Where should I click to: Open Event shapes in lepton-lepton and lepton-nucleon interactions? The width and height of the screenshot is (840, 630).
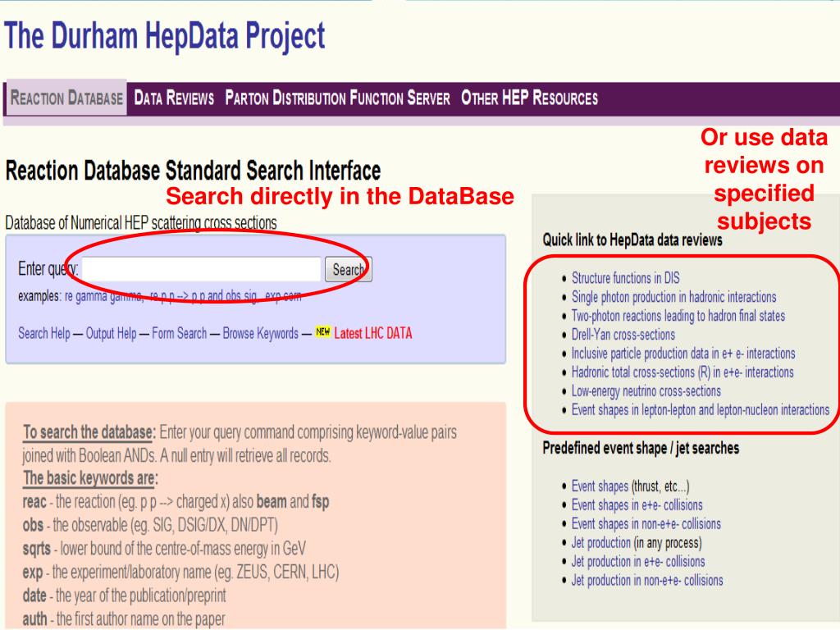click(x=701, y=410)
